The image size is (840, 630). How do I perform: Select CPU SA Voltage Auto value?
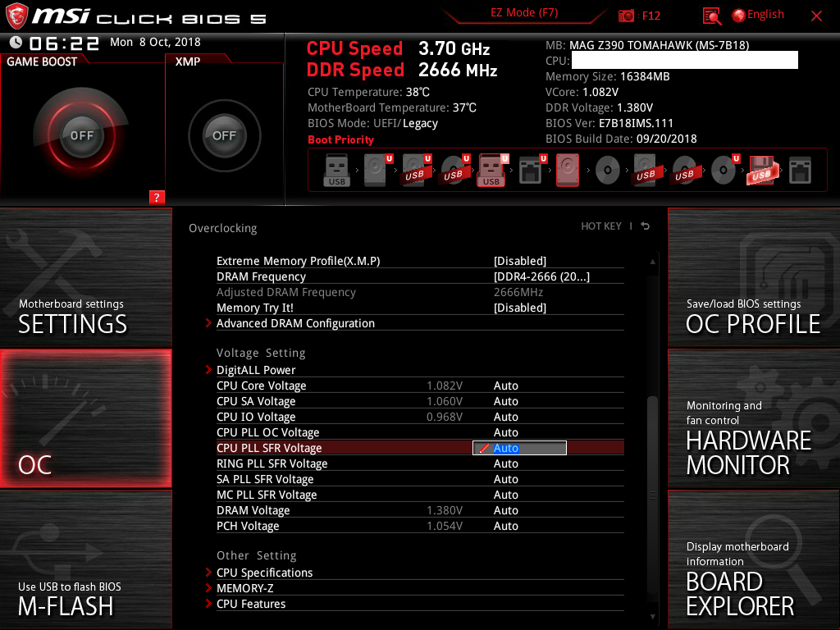pos(505,401)
